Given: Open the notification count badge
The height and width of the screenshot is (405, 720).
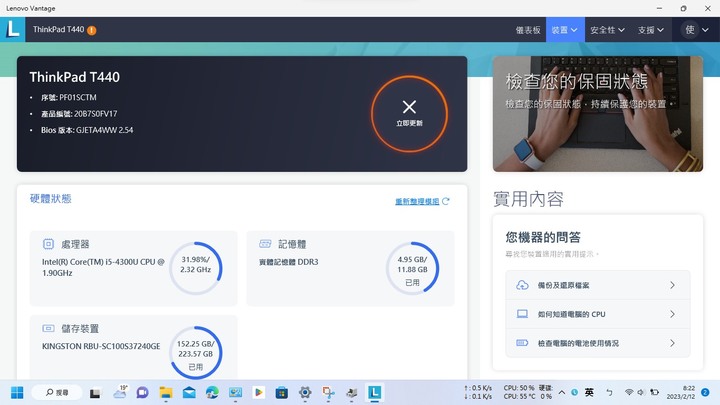Looking at the screenshot, I should coord(705,392).
